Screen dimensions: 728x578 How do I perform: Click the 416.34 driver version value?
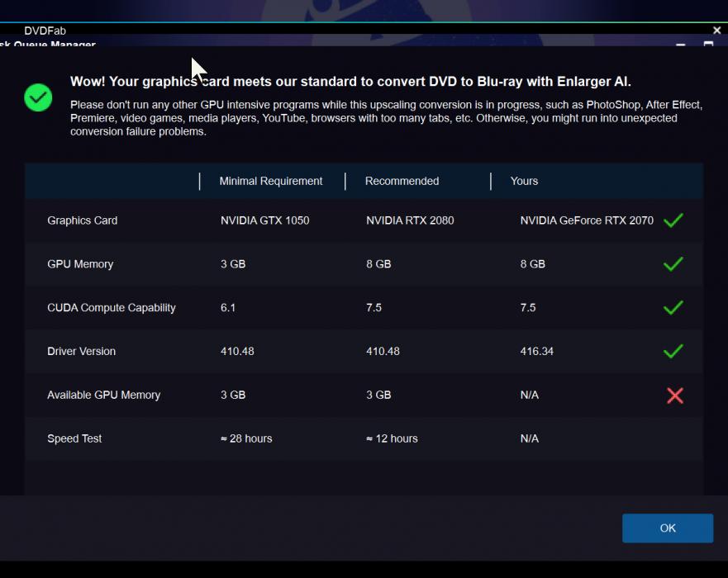tap(536, 351)
